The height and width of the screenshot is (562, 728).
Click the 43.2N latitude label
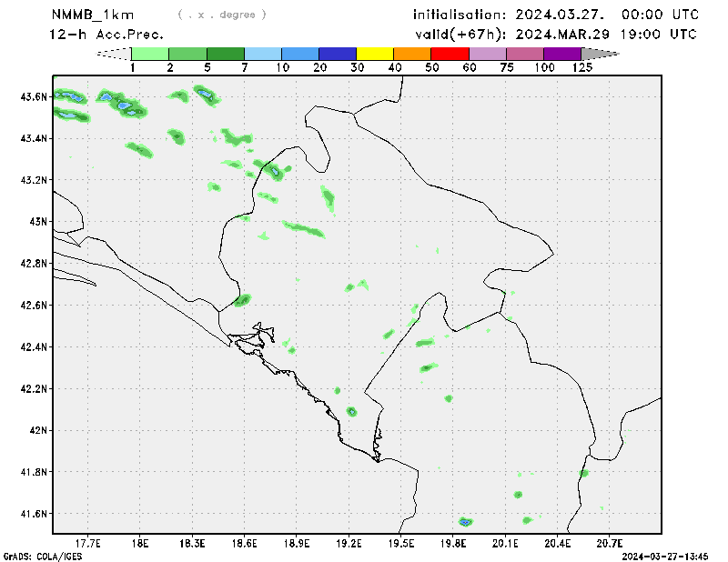pos(34,180)
